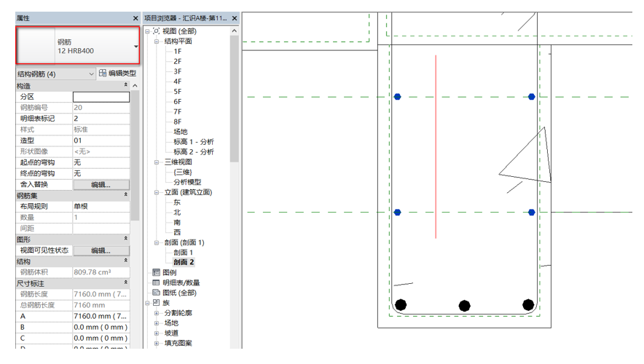The height and width of the screenshot is (364, 644).
Task: Close the 项目浏览器 project browser panel
Action: [235, 18]
